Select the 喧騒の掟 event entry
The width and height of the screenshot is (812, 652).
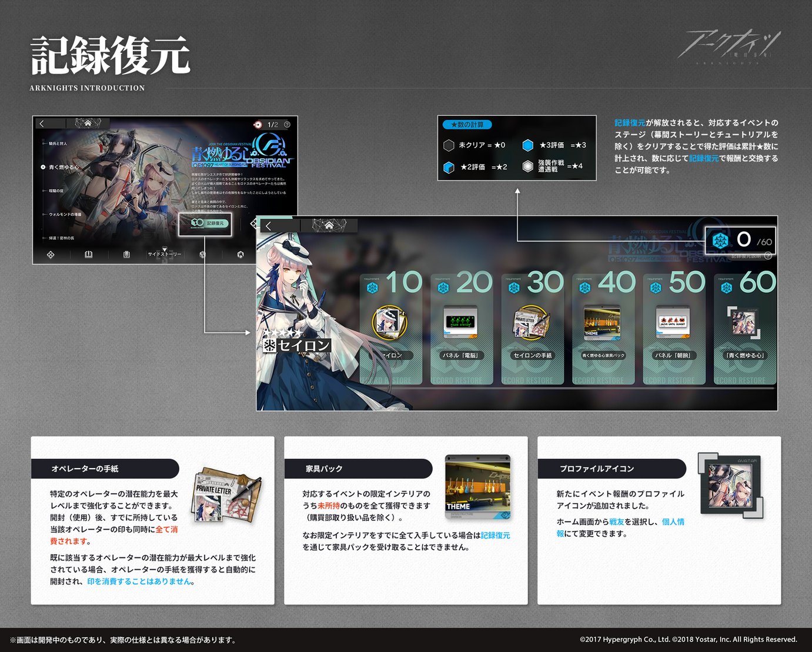pos(56,191)
